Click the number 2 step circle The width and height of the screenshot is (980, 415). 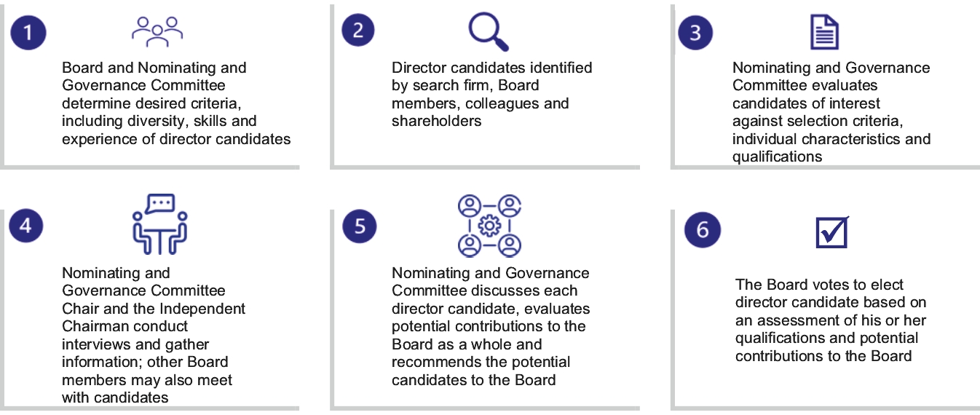tap(358, 31)
